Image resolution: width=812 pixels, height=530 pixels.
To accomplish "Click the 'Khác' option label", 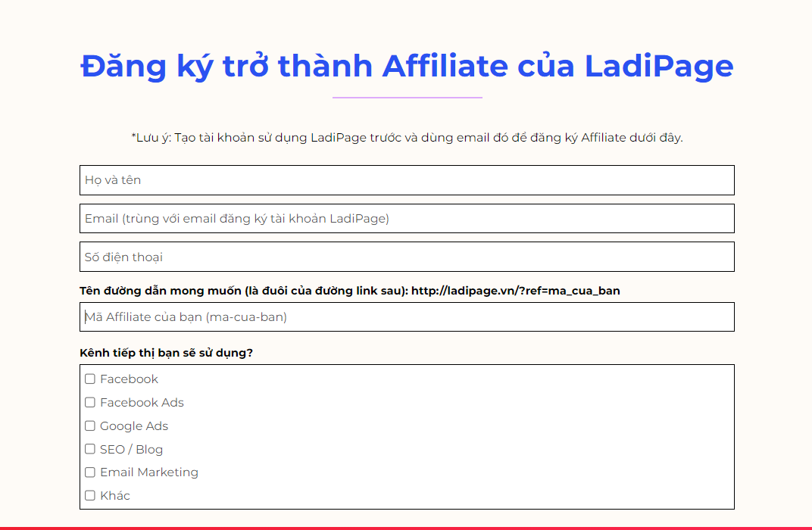I will coord(115,496).
